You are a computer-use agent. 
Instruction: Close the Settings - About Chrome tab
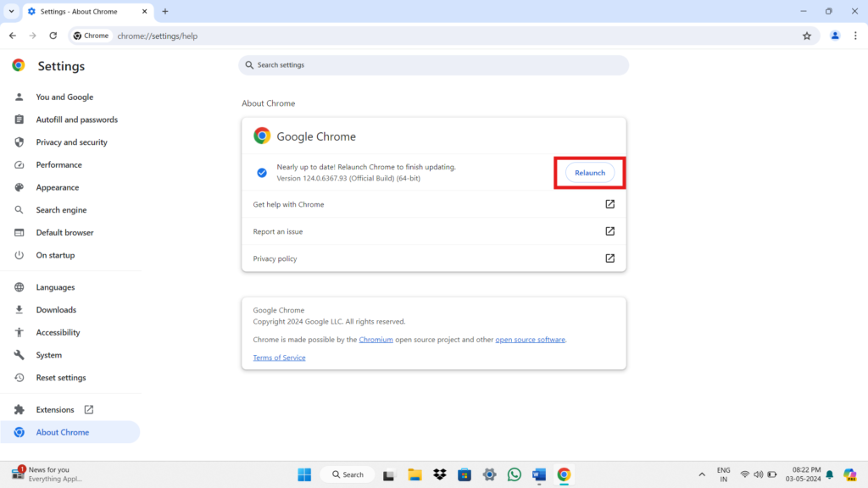point(144,11)
